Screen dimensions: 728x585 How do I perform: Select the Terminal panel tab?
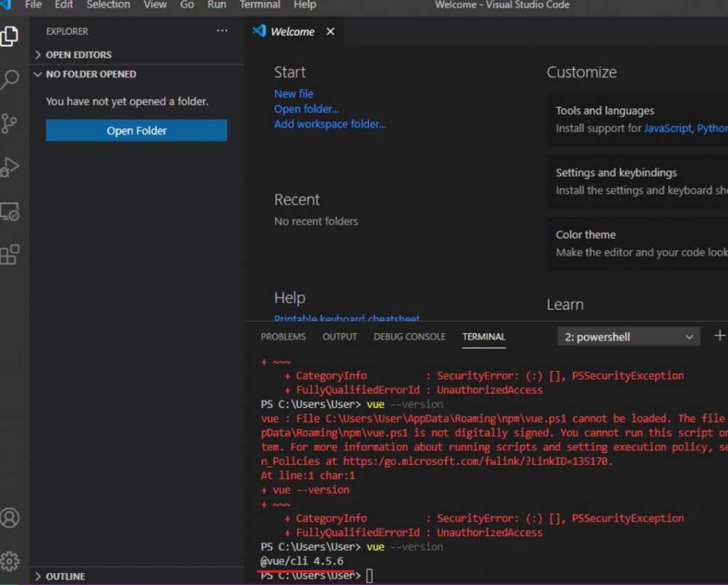coord(483,337)
